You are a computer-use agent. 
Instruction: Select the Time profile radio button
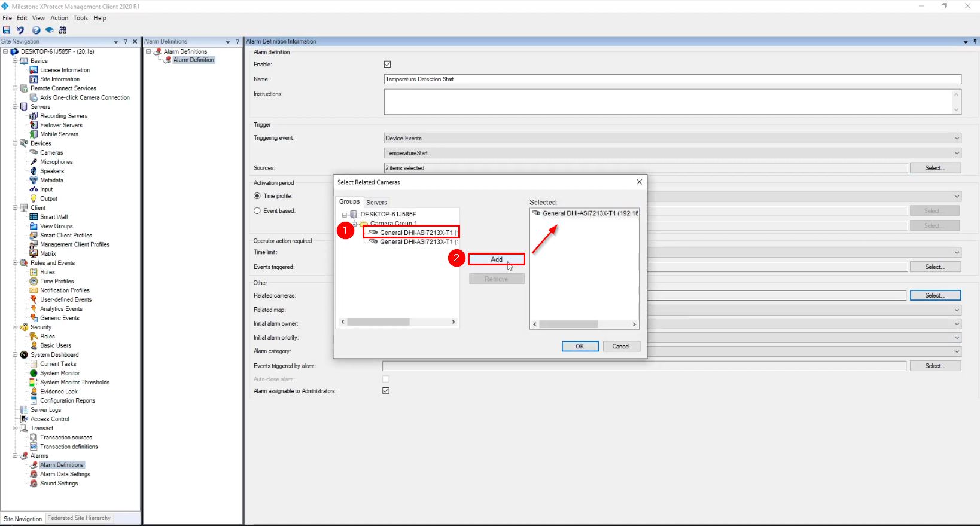(257, 196)
